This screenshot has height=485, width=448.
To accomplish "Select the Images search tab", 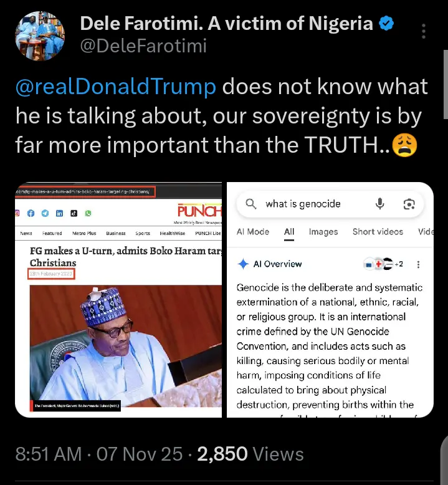I will [x=323, y=232].
